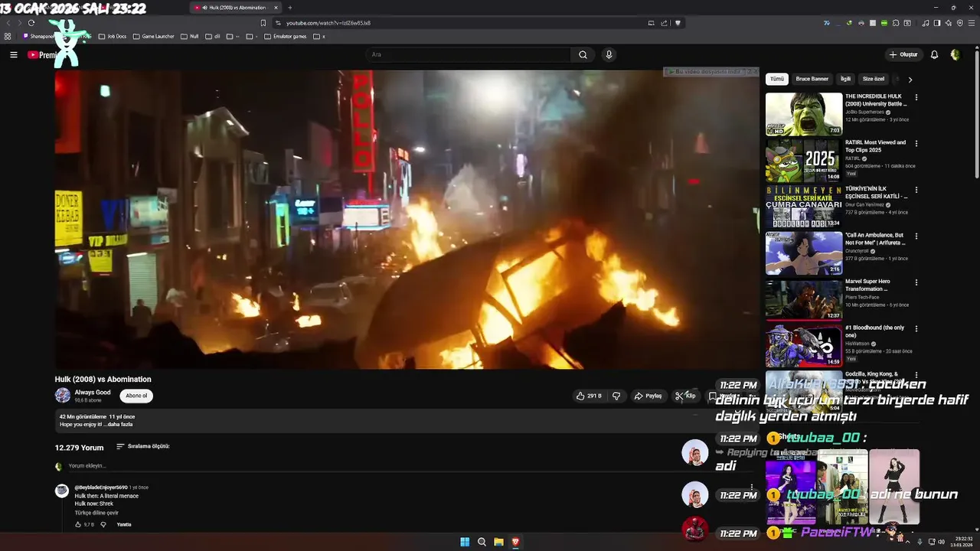Screen dimensions: 980x551
Task: Expand description with daha fazla
Action: (x=121, y=424)
